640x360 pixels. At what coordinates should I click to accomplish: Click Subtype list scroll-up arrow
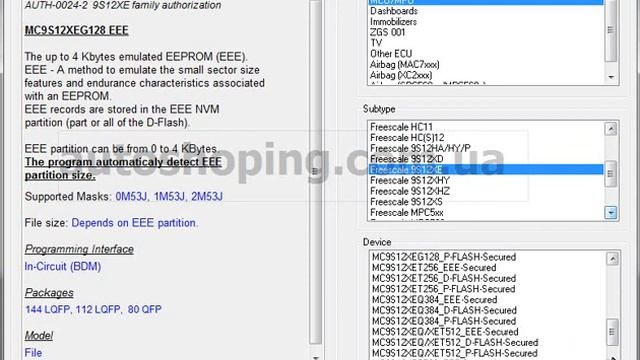[611, 129]
